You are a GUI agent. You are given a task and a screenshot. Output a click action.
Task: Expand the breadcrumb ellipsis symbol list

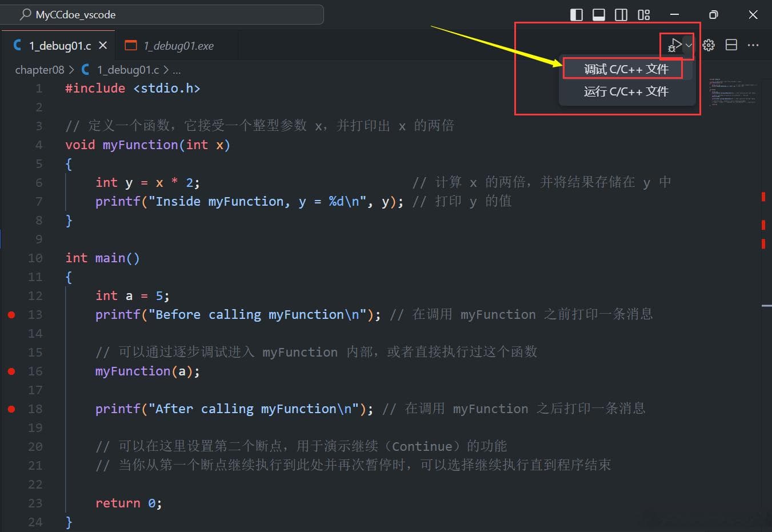pyautogui.click(x=177, y=70)
